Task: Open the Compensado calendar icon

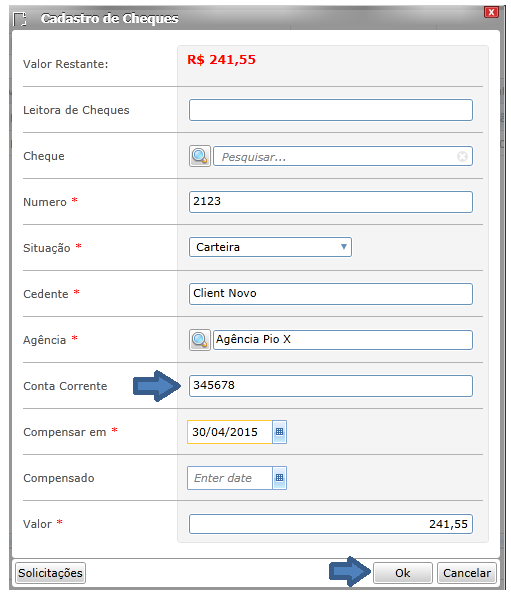Action: click(x=279, y=478)
